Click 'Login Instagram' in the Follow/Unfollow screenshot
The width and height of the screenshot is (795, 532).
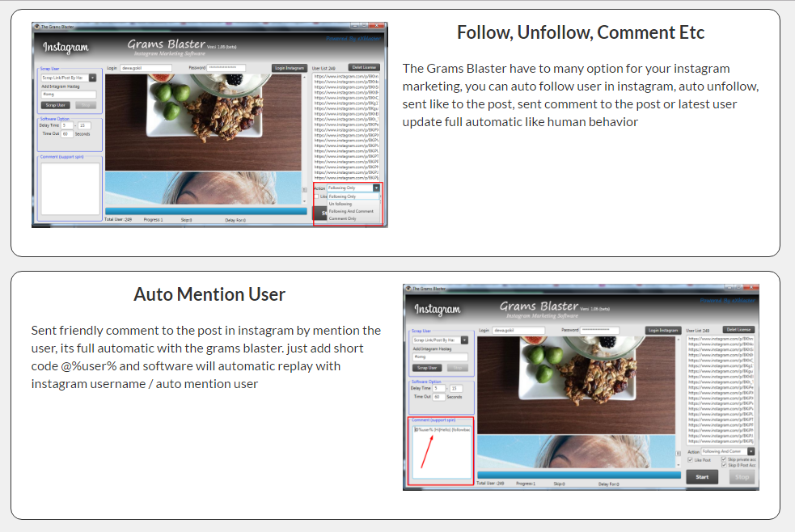[x=290, y=68]
